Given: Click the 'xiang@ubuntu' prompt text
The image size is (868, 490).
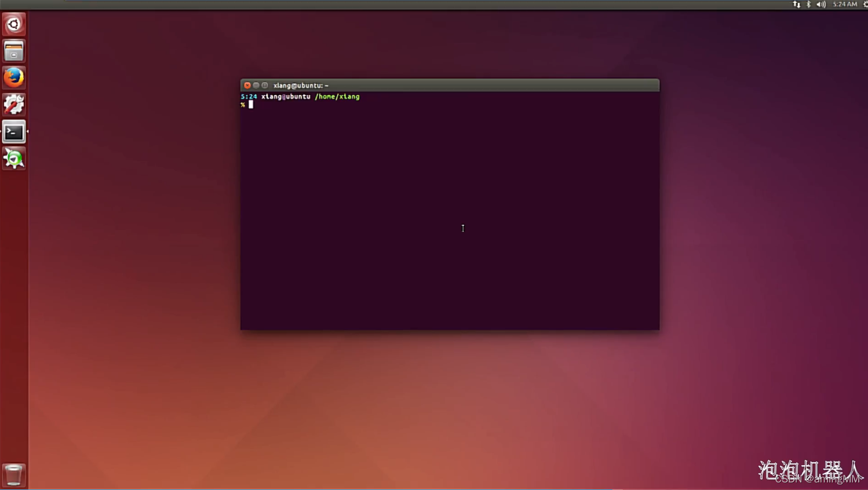Looking at the screenshot, I should [286, 97].
